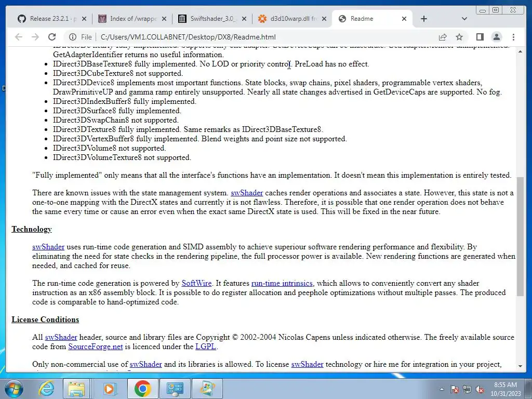The image size is (532, 399).
Task: Open Windows Media Player from taskbar
Action: [x=109, y=389]
